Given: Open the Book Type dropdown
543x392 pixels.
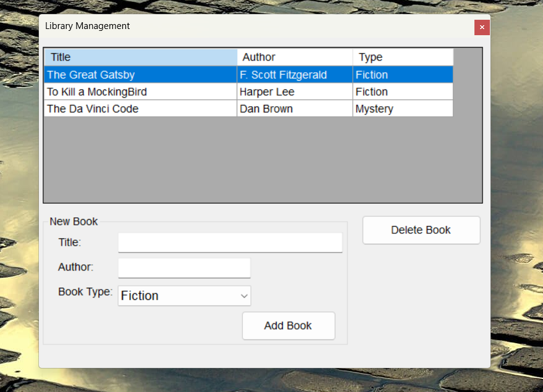Looking at the screenshot, I should 178,296.
